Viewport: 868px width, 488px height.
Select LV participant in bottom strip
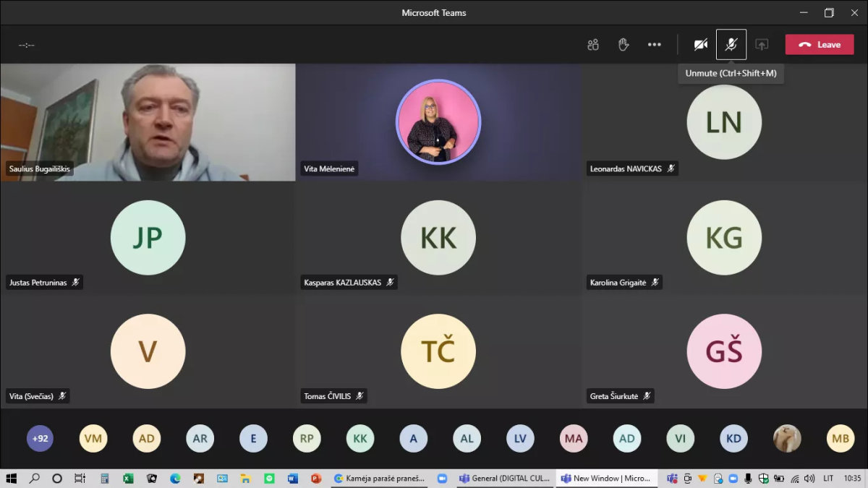pyautogui.click(x=521, y=438)
